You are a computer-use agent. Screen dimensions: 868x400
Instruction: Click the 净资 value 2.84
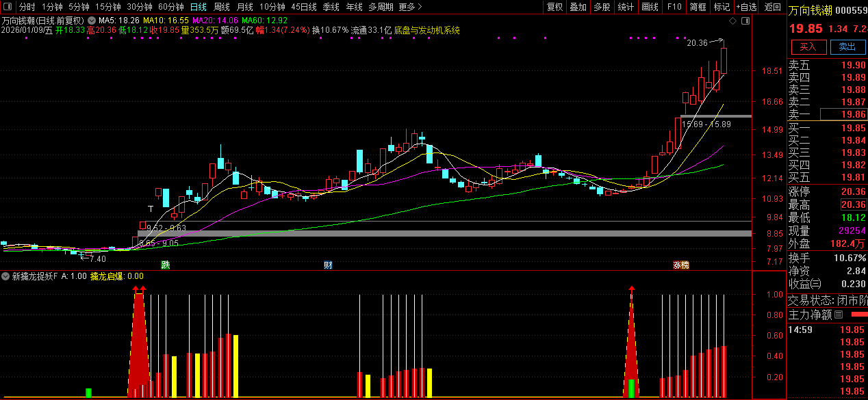[856, 271]
